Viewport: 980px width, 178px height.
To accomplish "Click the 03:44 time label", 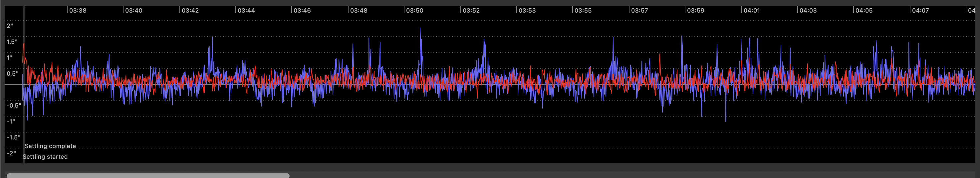I will pos(246,11).
